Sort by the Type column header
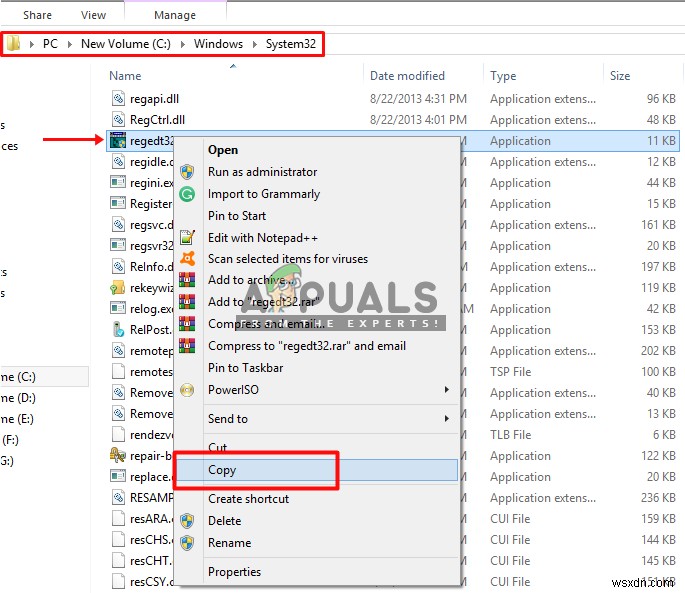Image resolution: width=685 pixels, height=593 pixels. pos(503,76)
